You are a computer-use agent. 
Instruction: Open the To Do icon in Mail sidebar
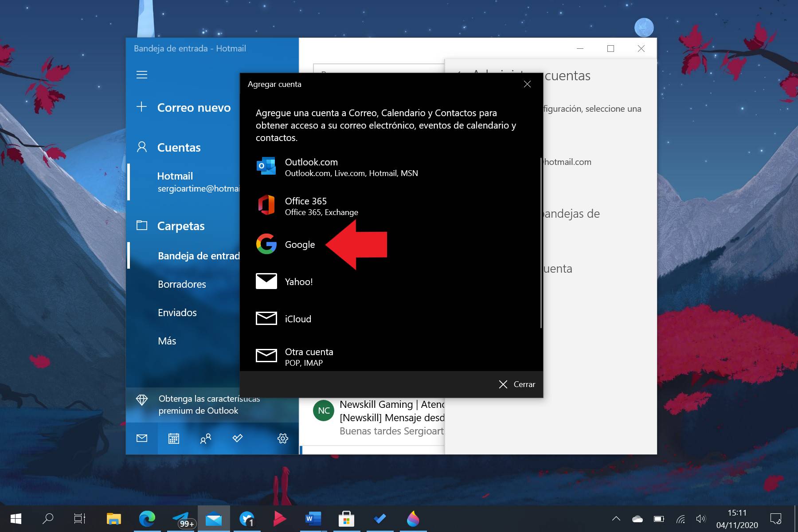[238, 438]
